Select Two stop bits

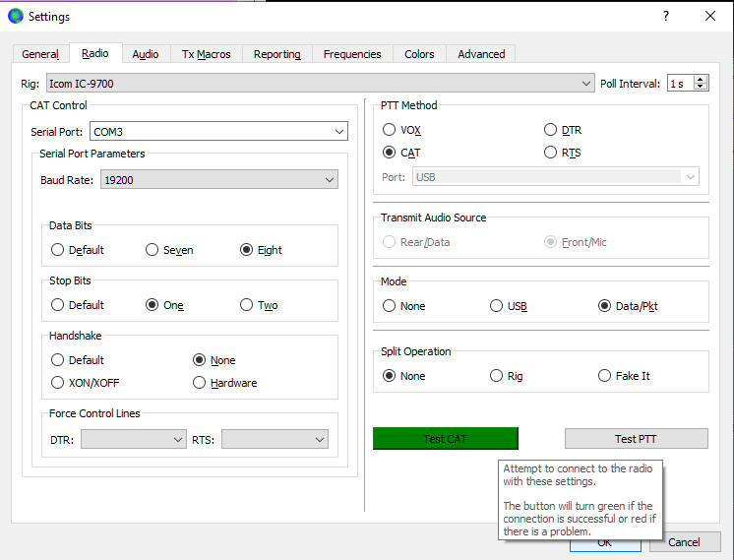coord(247,305)
